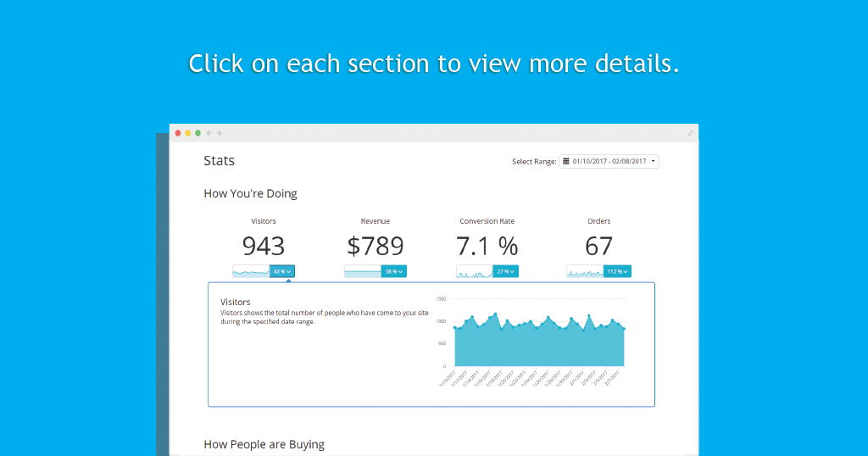The height and width of the screenshot is (456, 868).
Task: Click the Visitors stat label
Action: [264, 221]
